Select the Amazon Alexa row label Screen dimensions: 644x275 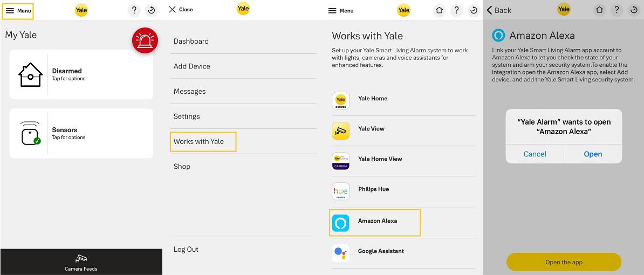(378, 221)
